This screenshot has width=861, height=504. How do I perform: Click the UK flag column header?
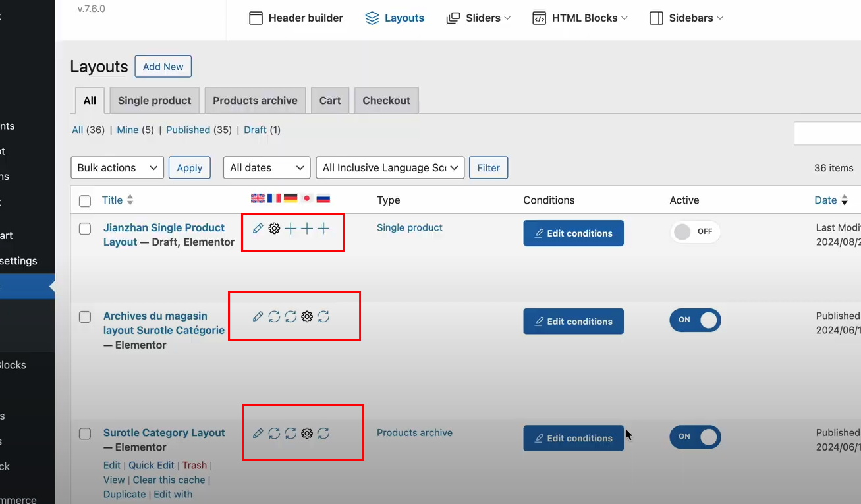point(258,198)
